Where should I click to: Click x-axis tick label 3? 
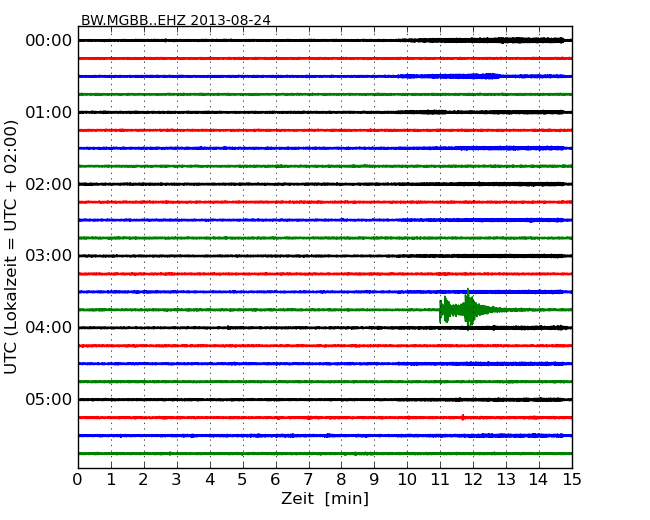(177, 480)
